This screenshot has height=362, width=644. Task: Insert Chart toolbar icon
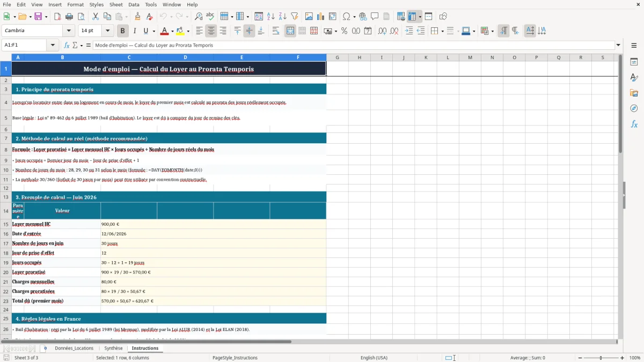321,17
